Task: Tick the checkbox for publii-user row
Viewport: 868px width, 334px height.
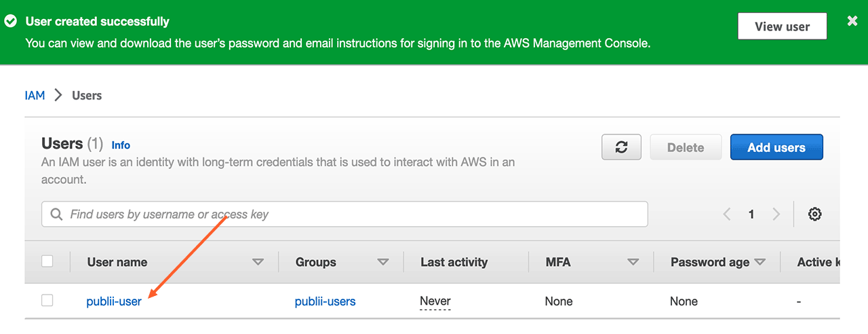Action: (47, 301)
